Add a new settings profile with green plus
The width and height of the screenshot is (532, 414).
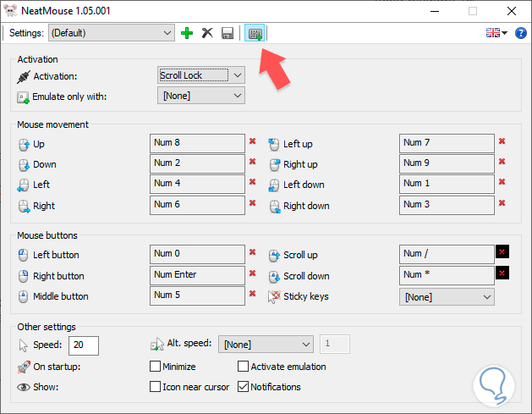click(x=187, y=33)
